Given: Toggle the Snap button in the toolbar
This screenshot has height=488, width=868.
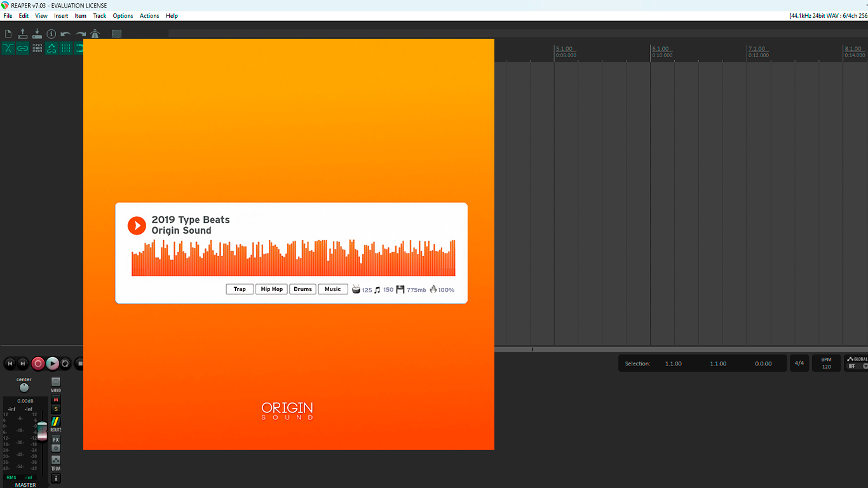Looking at the screenshot, I should click(79, 48).
